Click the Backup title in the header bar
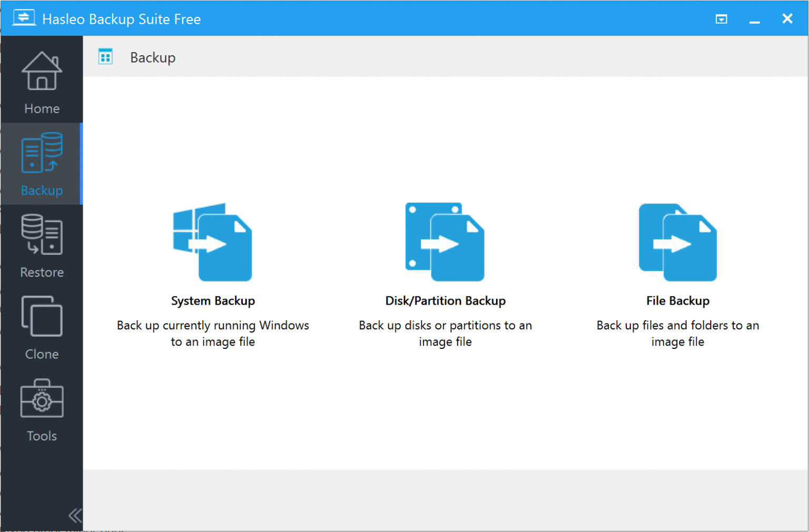 [153, 57]
